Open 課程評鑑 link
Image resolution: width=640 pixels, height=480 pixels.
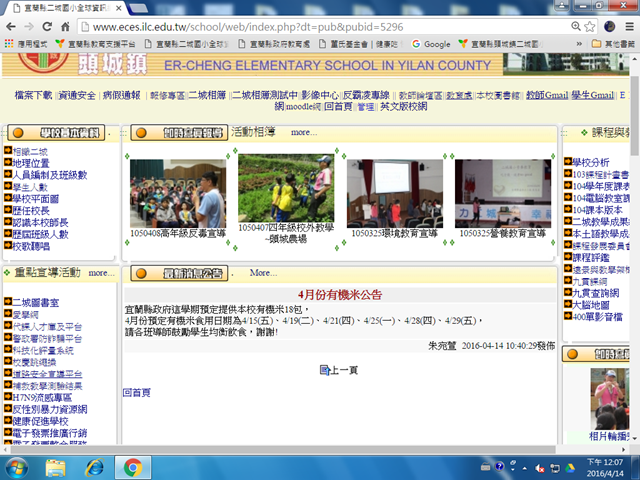591,258
